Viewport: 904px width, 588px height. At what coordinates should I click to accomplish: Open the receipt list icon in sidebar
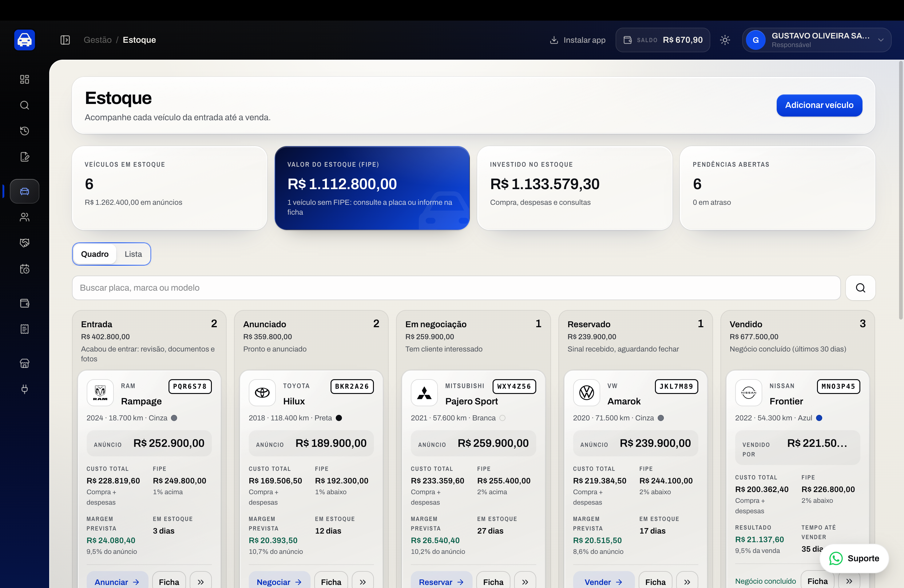(25, 329)
